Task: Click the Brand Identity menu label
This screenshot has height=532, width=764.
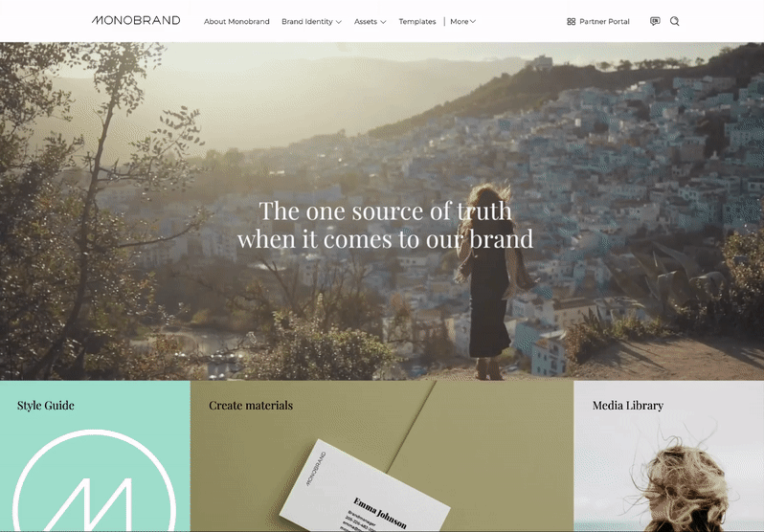Action: coord(307,21)
